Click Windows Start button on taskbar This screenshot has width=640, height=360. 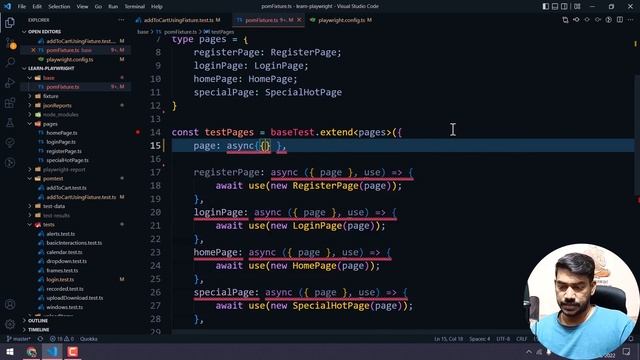pos(10,351)
